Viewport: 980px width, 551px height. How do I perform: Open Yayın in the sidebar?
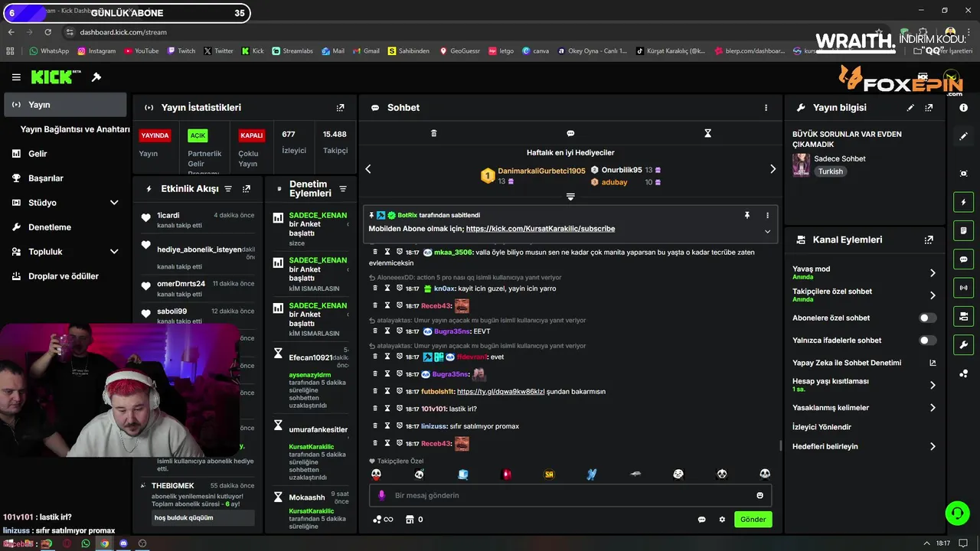pyautogui.click(x=65, y=105)
